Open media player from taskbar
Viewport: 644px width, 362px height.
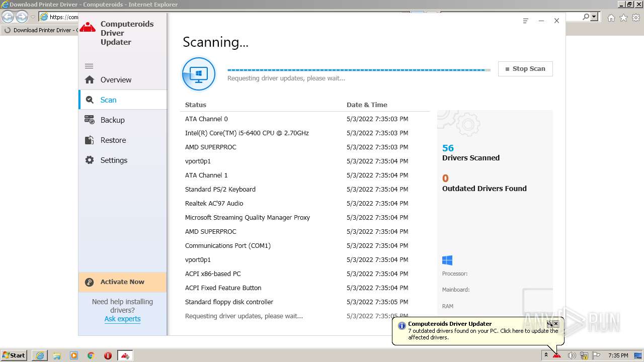[x=74, y=355]
